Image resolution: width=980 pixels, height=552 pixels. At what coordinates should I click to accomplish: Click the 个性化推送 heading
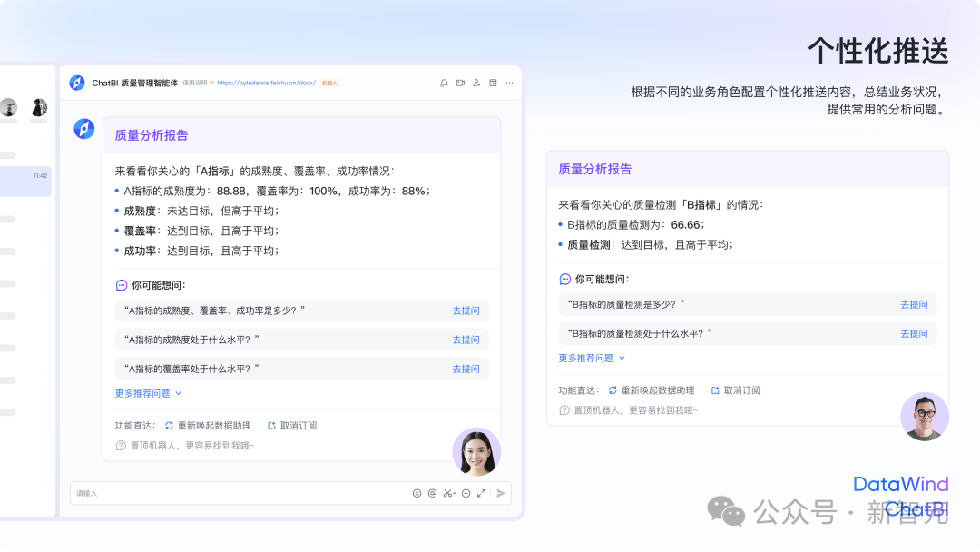[x=878, y=51]
